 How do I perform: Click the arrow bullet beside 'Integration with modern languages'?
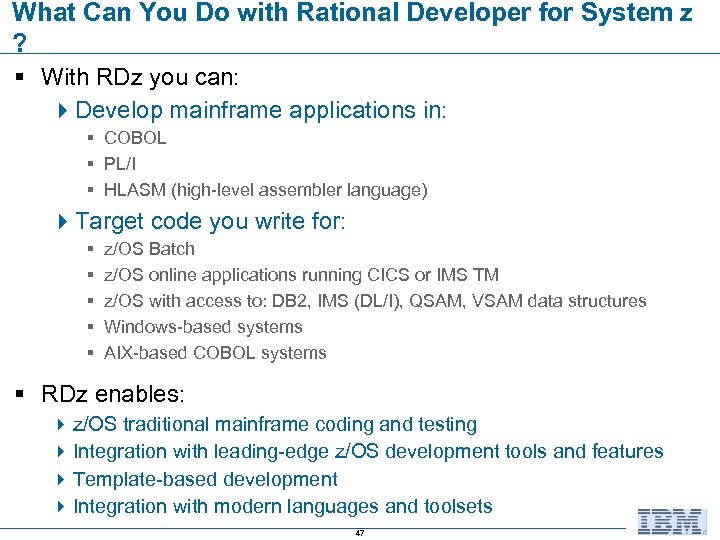pyautogui.click(x=61, y=506)
